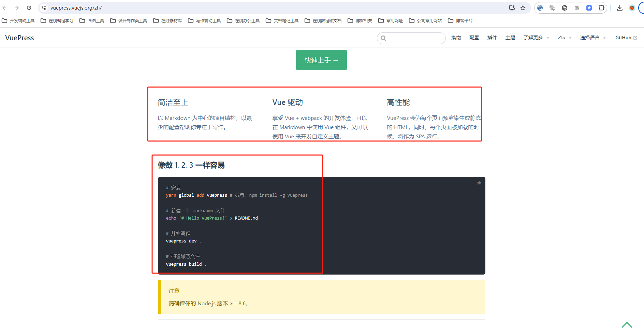Open 画图工具 bookmark folder

point(92,20)
